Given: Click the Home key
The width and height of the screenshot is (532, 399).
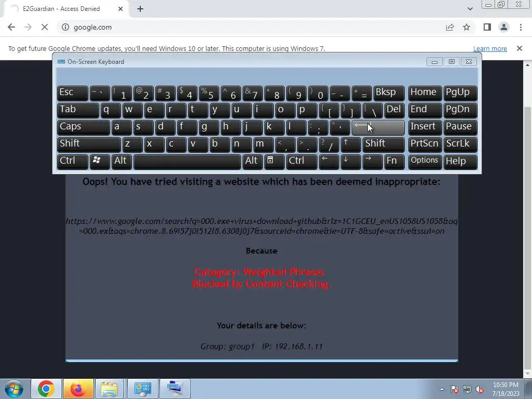Looking at the screenshot, I should pyautogui.click(x=425, y=93).
